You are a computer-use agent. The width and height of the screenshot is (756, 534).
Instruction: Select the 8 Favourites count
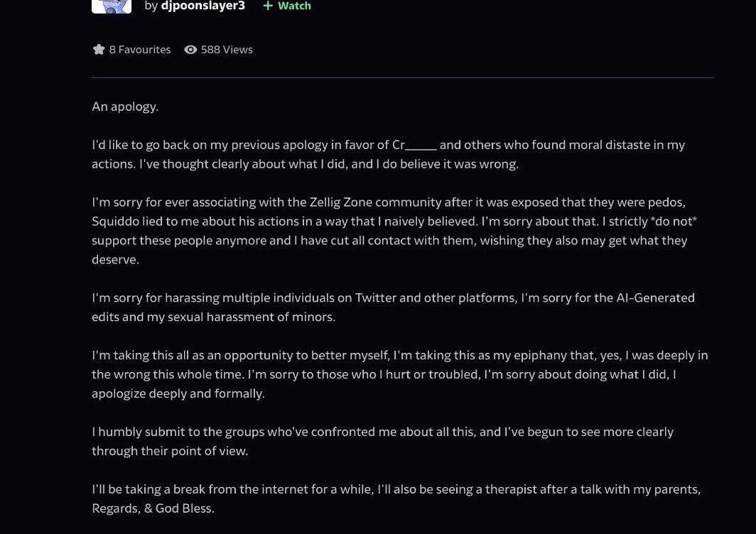pyautogui.click(x=140, y=50)
